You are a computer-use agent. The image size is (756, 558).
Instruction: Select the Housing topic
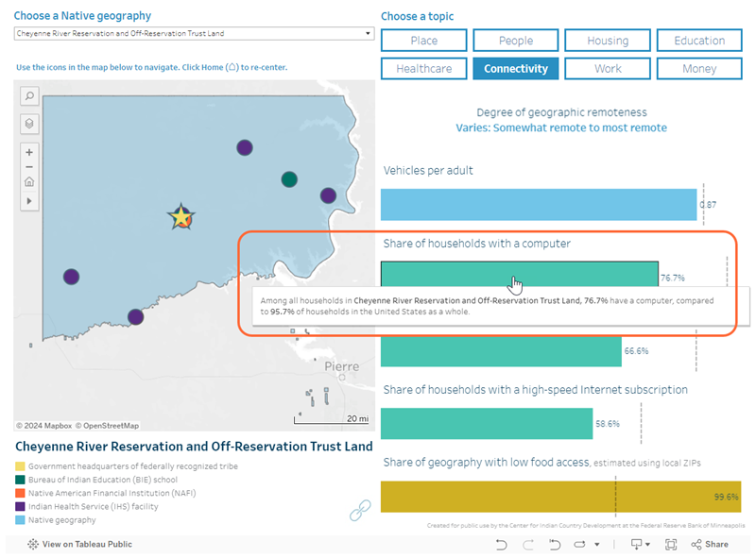coord(607,41)
